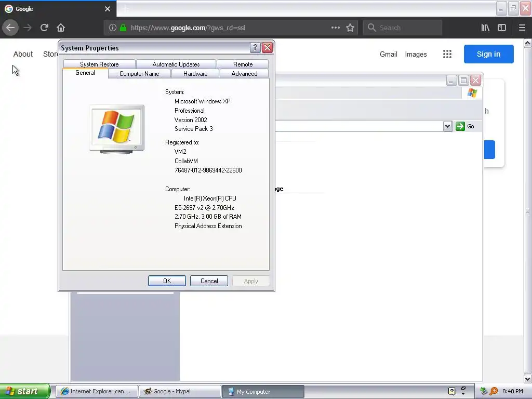
Task: Open the Hardware tab
Action: [195, 74]
